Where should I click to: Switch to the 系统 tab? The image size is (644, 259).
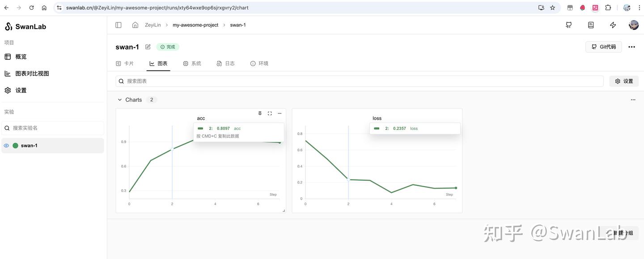[192, 63]
